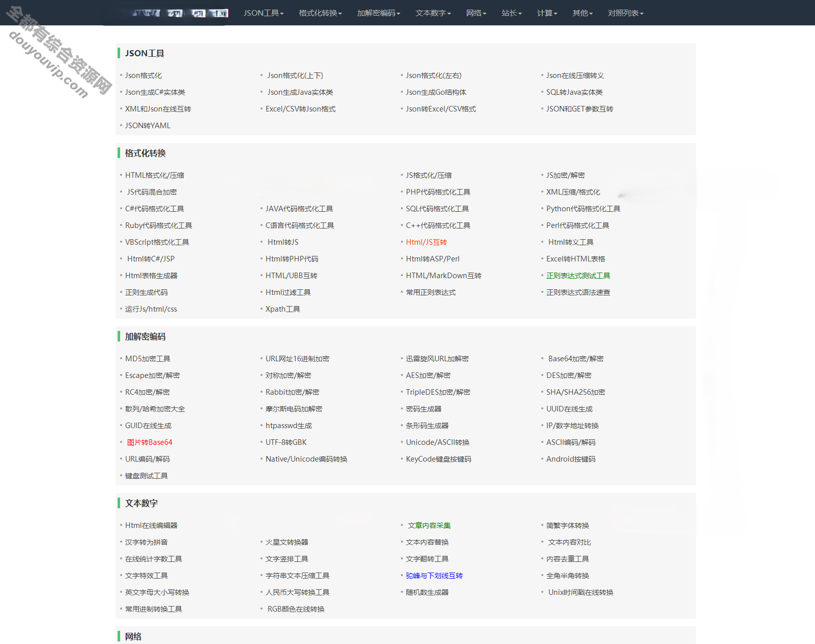Click URL网址16进制加密 link
The width and height of the screenshot is (815, 644).
(298, 359)
